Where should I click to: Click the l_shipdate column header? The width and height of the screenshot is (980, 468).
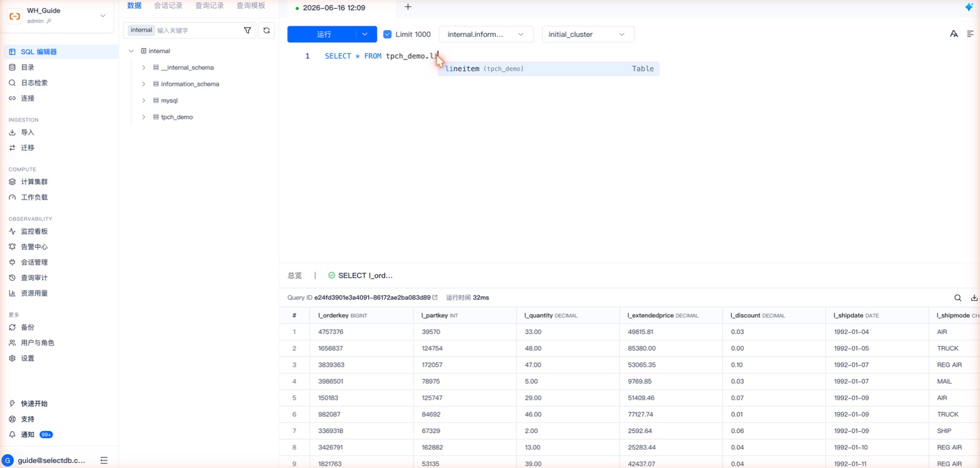point(877,315)
